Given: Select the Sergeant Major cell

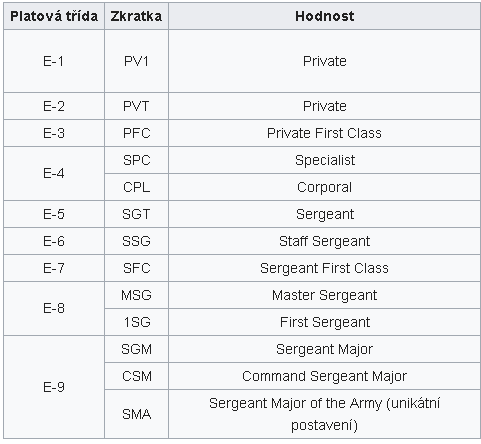Looking at the screenshot, I should 324,349.
